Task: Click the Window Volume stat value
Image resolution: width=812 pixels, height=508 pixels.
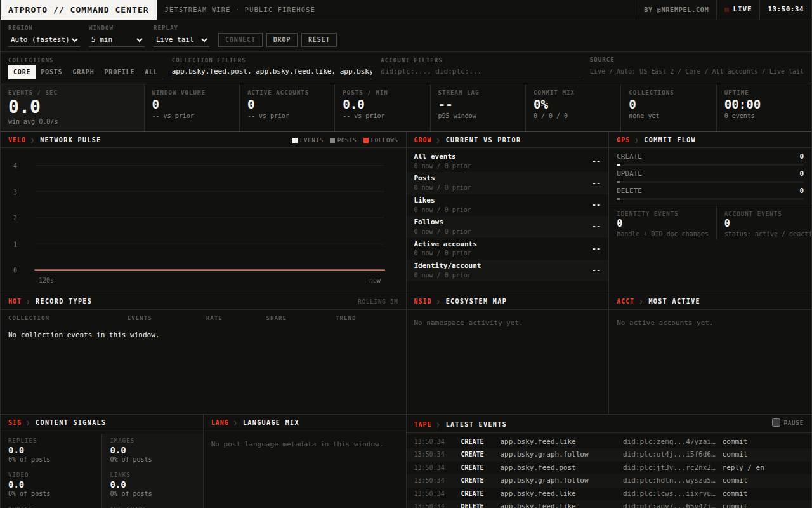Action: tap(155, 104)
